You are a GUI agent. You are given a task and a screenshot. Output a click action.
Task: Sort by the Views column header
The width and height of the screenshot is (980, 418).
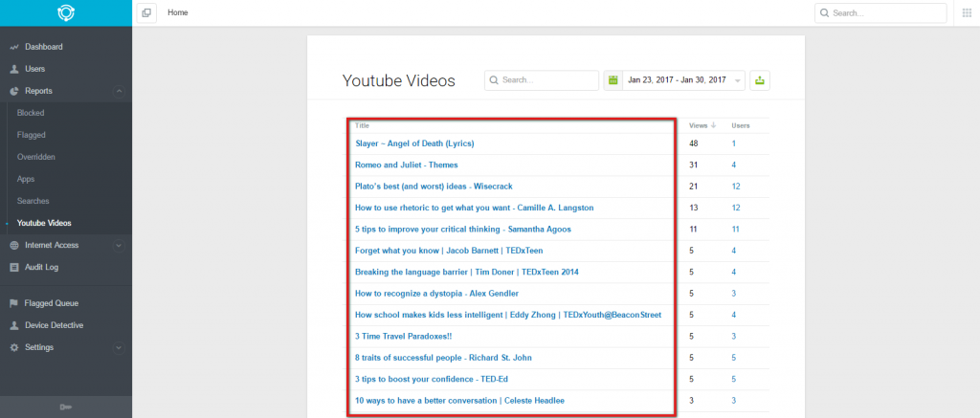coord(698,125)
